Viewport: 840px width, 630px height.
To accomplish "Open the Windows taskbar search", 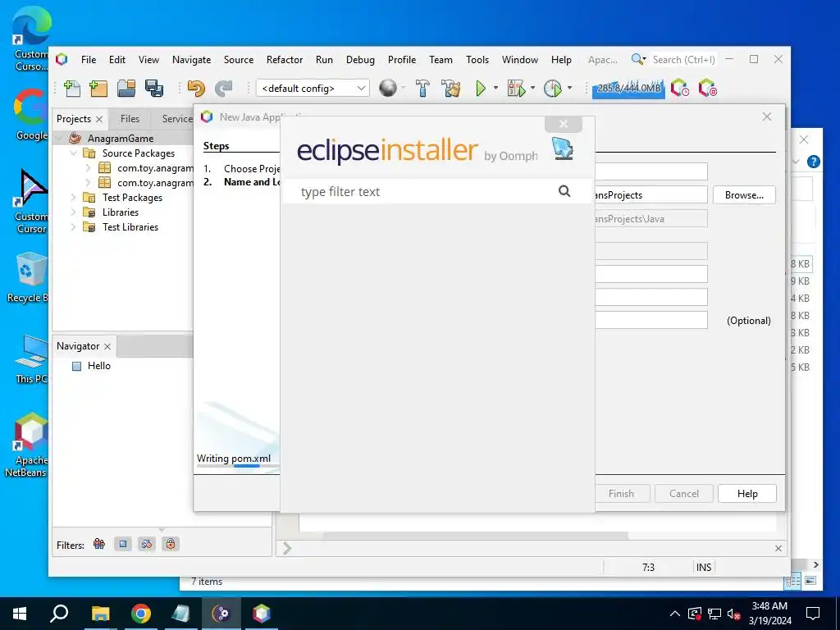I will pyautogui.click(x=59, y=614).
